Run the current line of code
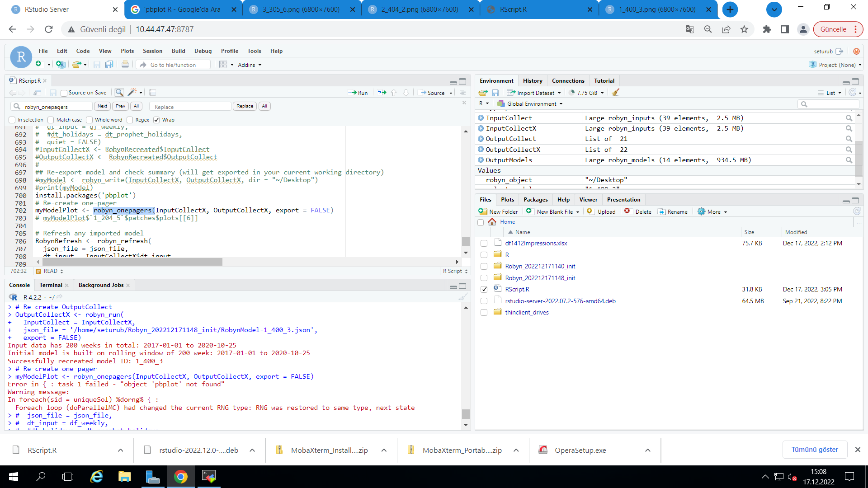This screenshot has width=868, height=488. (x=358, y=93)
